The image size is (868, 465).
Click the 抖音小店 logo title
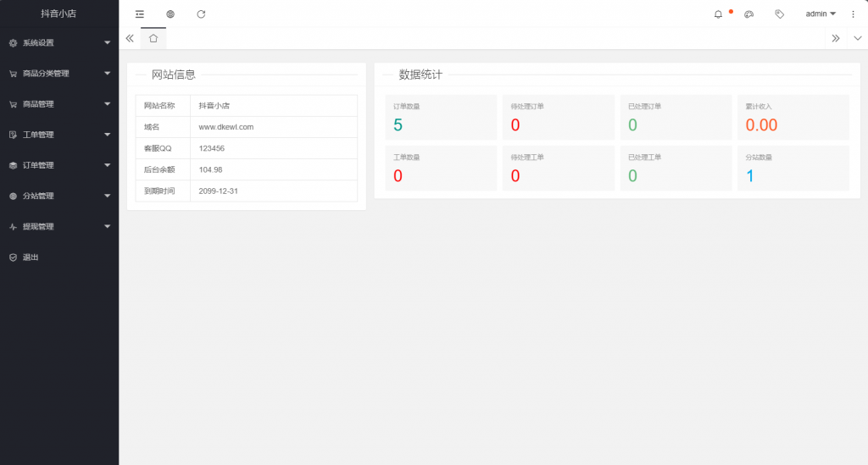tap(59, 14)
